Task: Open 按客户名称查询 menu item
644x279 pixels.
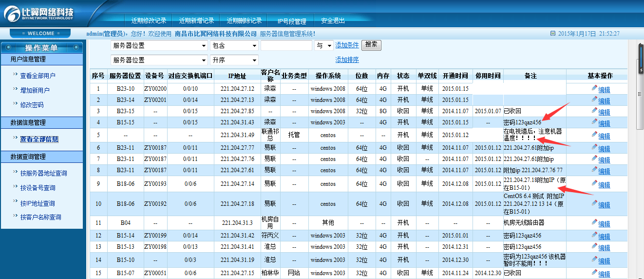Action: click(x=40, y=217)
